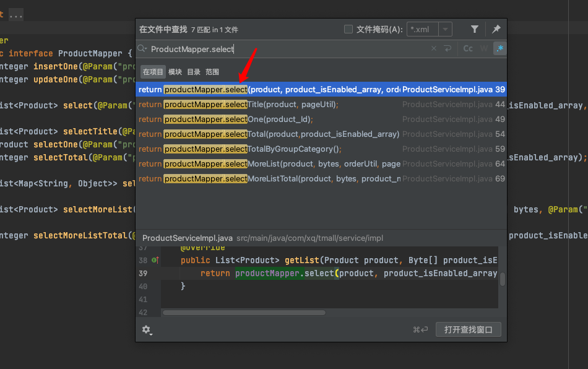
Task: Click the vertical scrollbar in the preview pane
Action: pos(503,279)
